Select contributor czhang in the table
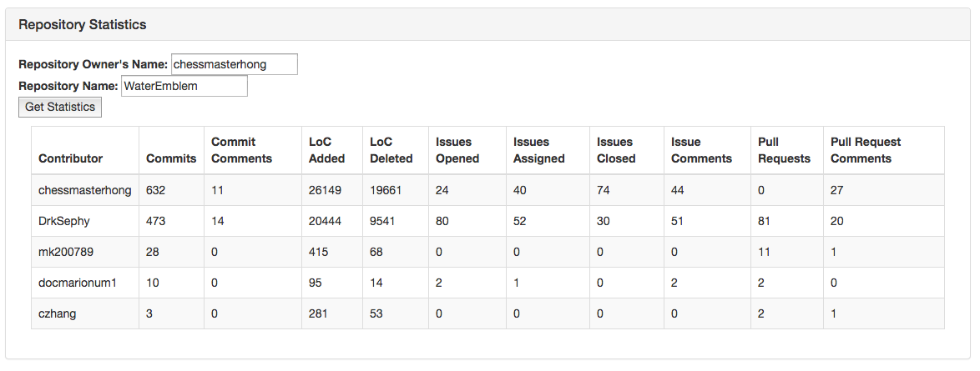The image size is (980, 371). [58, 314]
